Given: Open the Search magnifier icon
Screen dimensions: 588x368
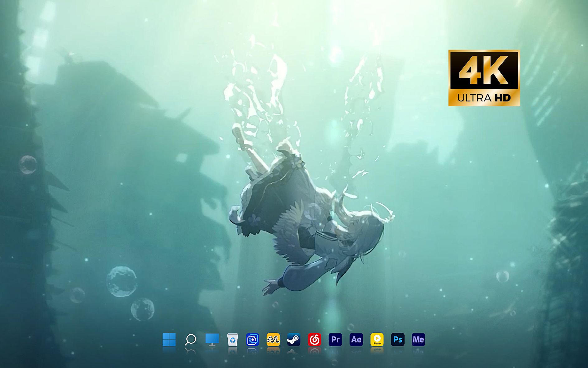Looking at the screenshot, I should [x=190, y=340].
